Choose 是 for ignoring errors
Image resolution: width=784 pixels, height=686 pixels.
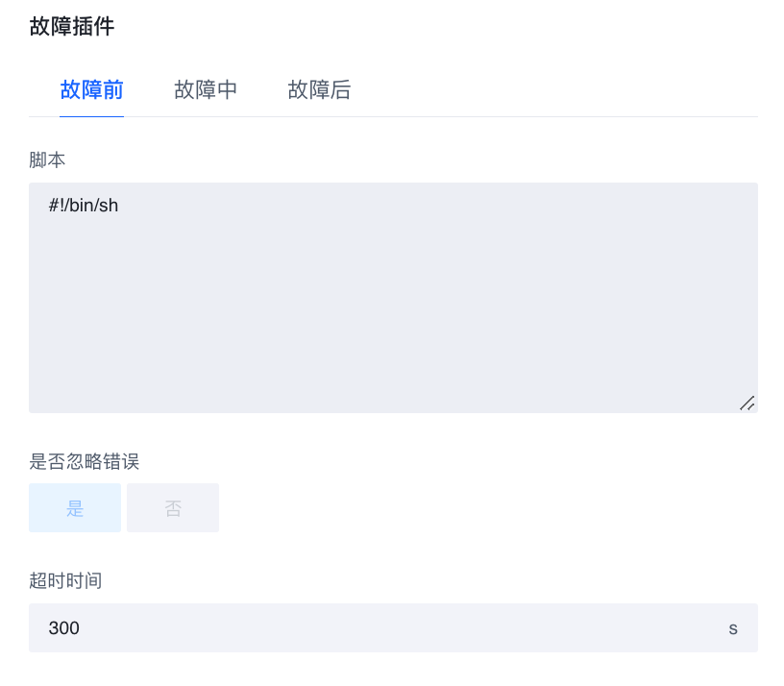click(x=75, y=508)
